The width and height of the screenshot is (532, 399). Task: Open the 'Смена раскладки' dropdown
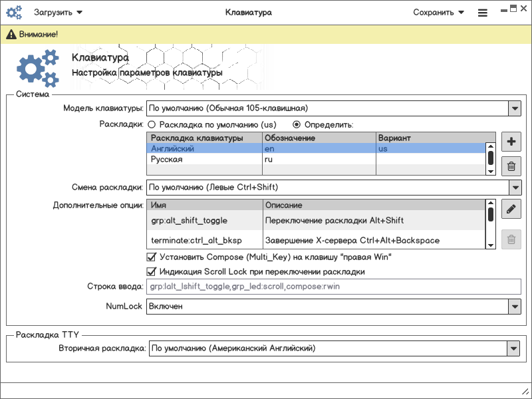(x=514, y=188)
